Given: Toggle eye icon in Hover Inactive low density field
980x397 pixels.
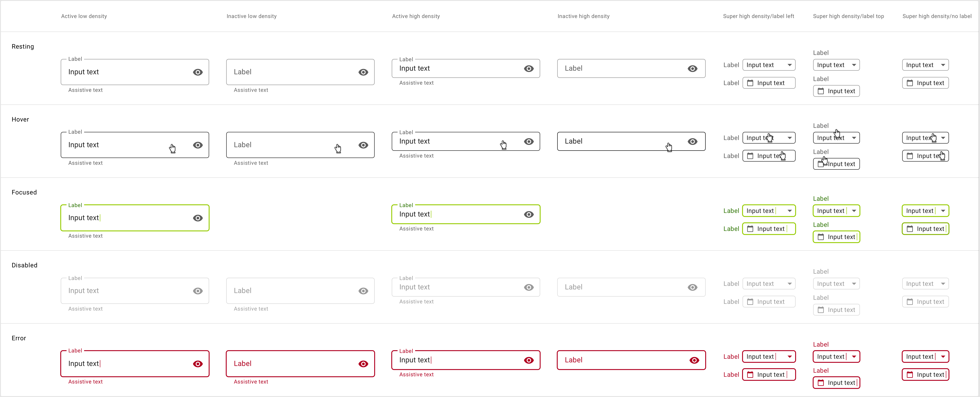Looking at the screenshot, I should [363, 145].
